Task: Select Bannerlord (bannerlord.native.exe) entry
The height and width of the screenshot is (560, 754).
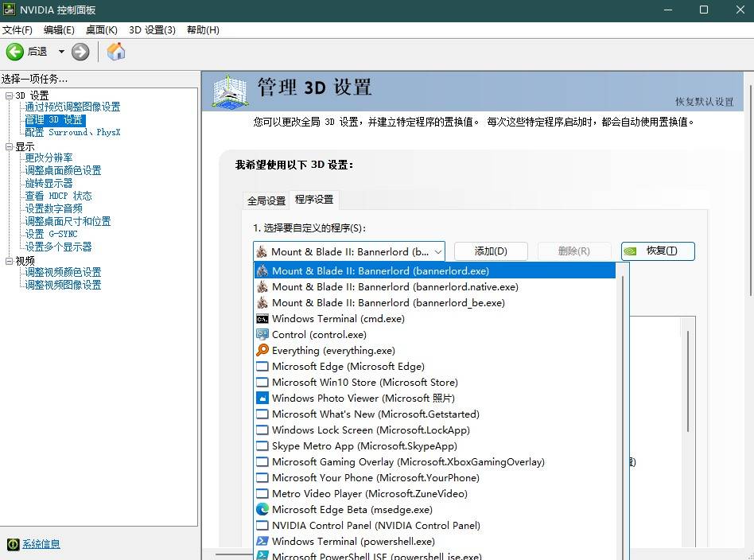Action: tap(435, 286)
